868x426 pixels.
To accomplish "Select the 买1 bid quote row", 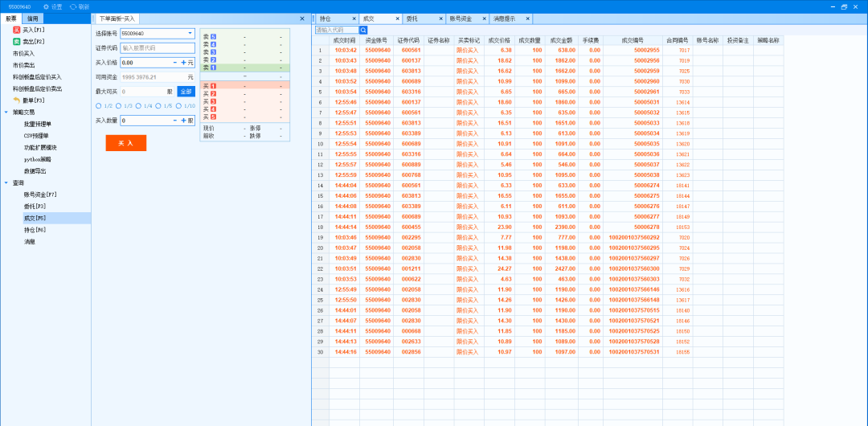I will pos(244,86).
